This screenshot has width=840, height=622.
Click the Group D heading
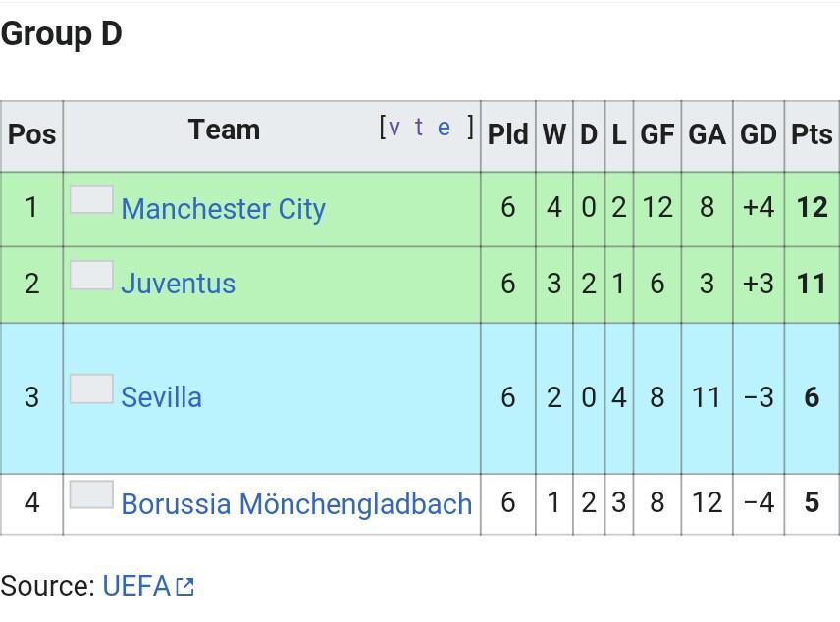[62, 34]
